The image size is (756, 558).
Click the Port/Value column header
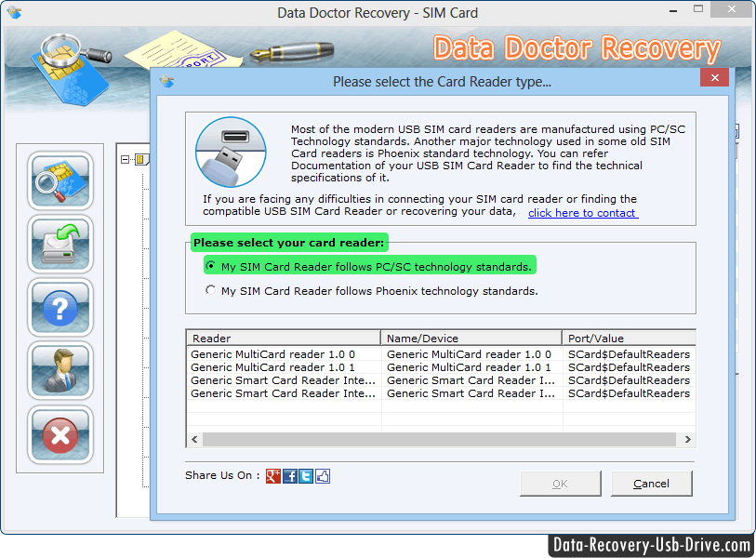coord(629,339)
